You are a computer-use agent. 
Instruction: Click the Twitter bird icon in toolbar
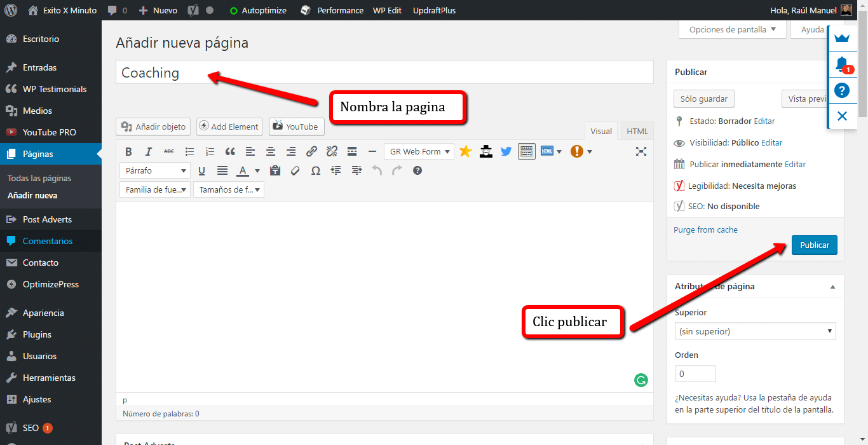coord(506,151)
